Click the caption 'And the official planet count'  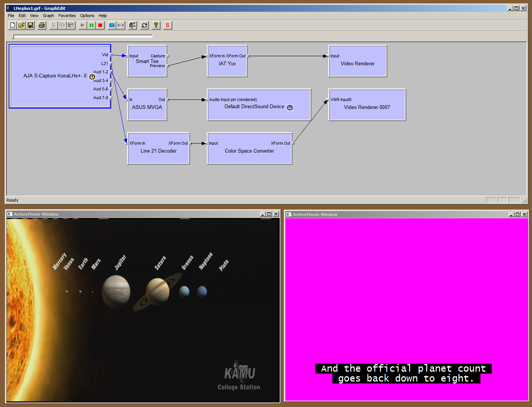click(403, 369)
